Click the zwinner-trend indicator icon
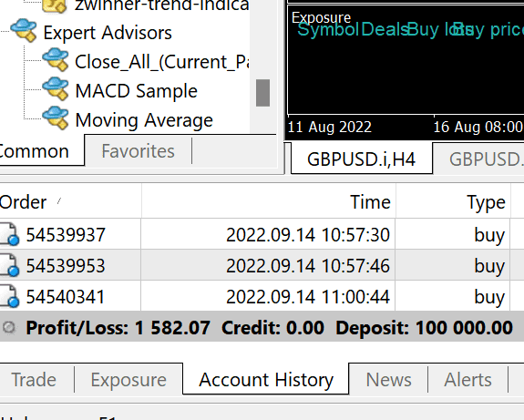524x420 pixels. 55,6
